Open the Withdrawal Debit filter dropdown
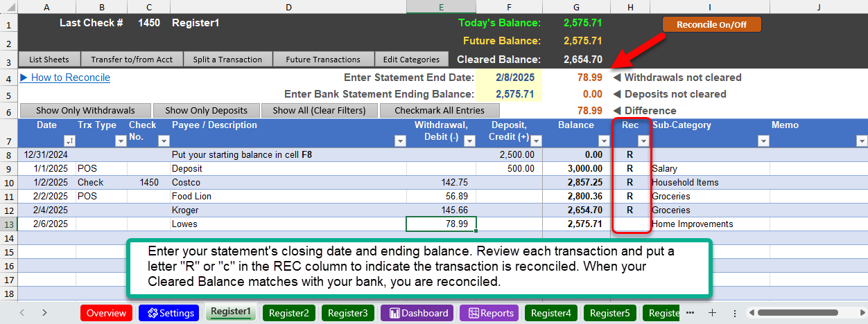 [470, 141]
